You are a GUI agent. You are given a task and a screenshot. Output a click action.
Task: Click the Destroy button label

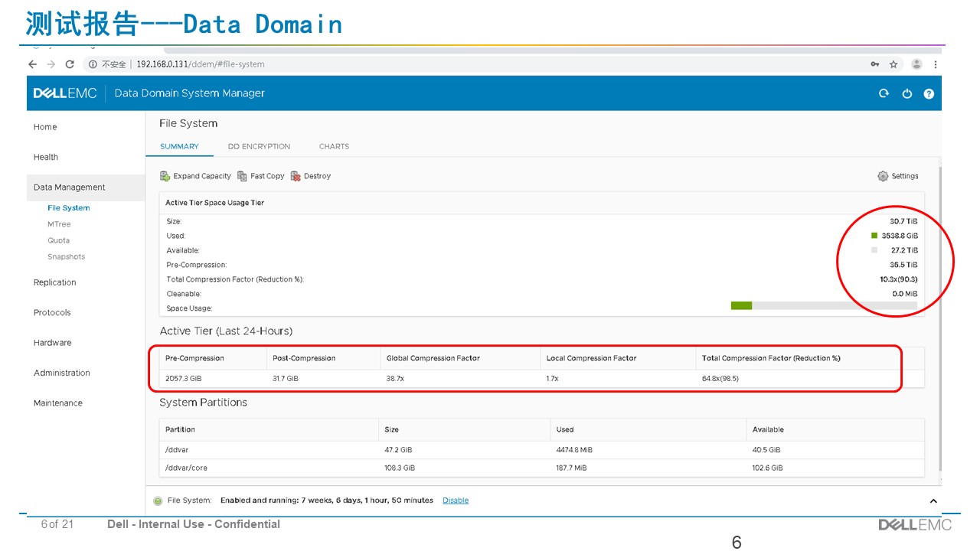click(x=317, y=176)
